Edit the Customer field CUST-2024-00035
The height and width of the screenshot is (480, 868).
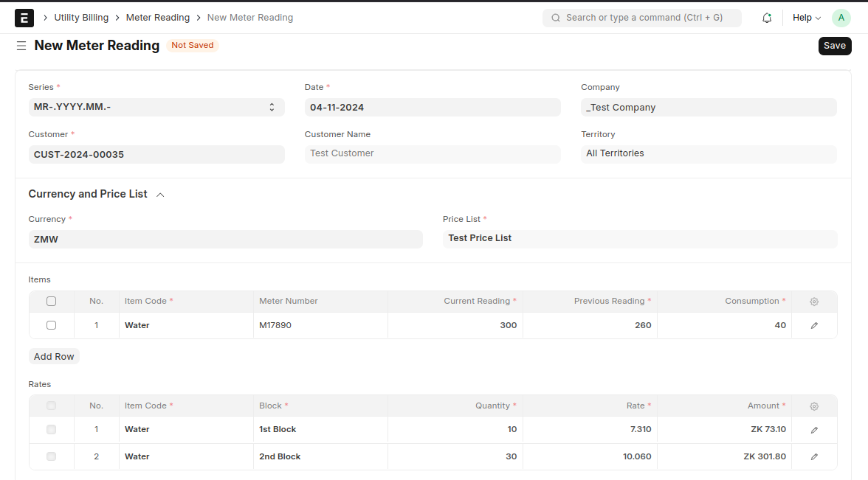[156, 154]
